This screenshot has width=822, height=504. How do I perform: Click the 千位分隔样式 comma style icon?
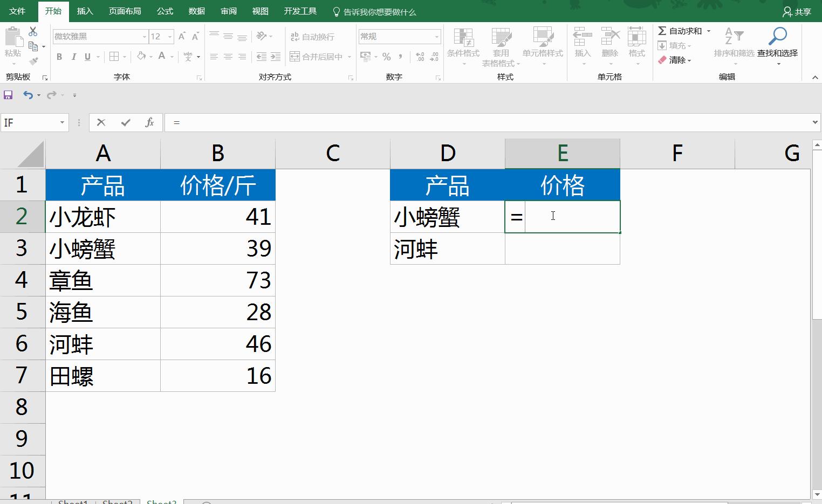pos(399,56)
